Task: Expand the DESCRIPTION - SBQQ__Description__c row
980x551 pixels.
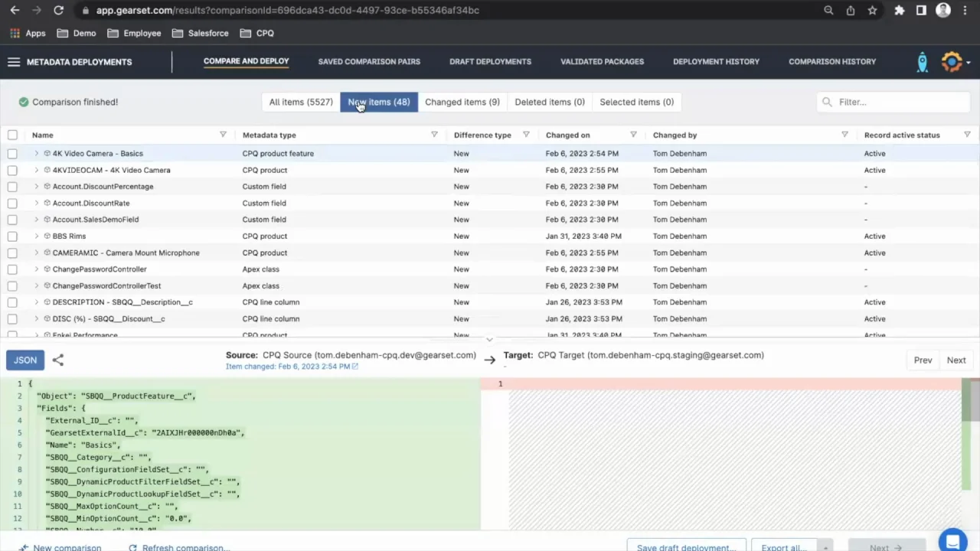Action: pyautogui.click(x=36, y=302)
